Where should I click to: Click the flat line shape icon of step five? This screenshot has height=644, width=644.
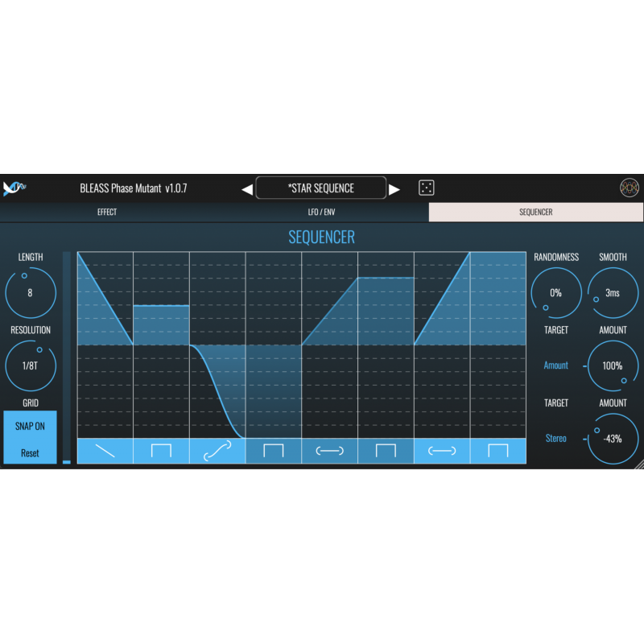coord(329,451)
